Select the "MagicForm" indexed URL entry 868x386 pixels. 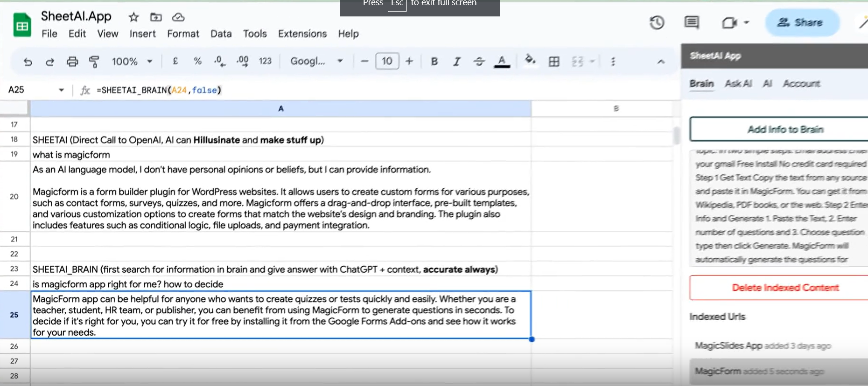pos(779,371)
